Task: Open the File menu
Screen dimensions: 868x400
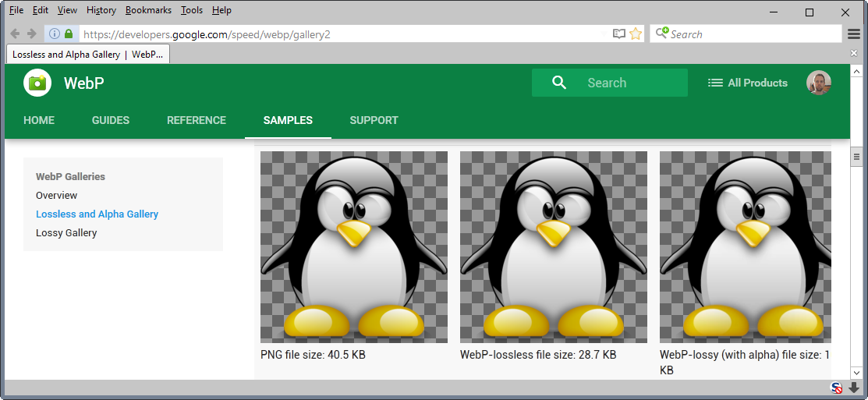Action: coord(16,10)
